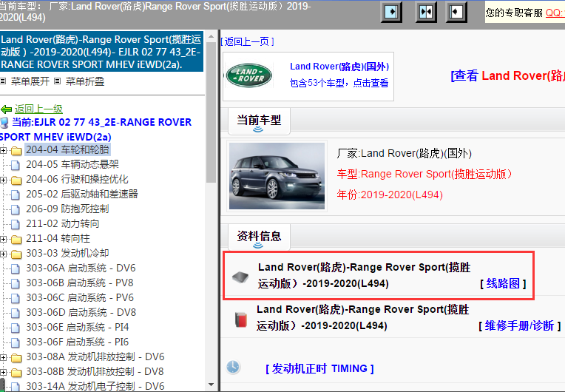Open the 线路图 link
Screen dimensions: 565x392
coord(503,283)
